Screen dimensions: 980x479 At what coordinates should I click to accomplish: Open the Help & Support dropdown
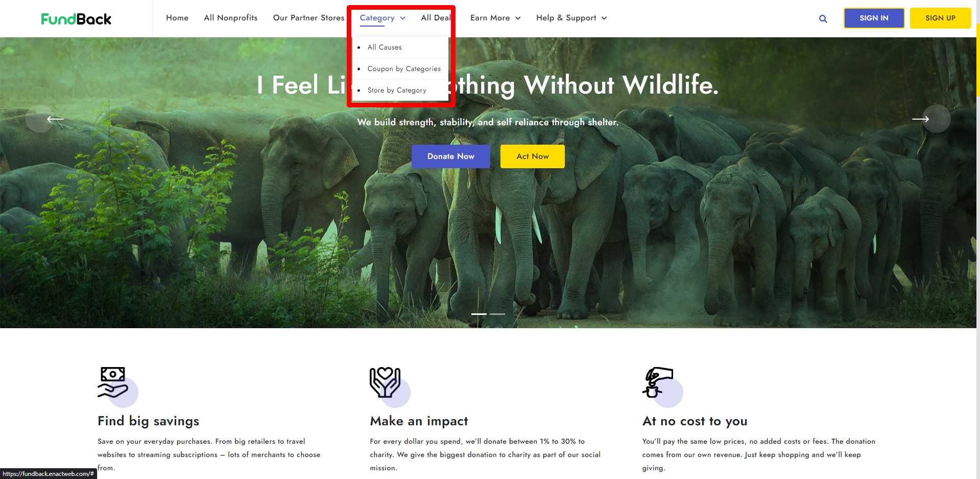(x=571, y=18)
